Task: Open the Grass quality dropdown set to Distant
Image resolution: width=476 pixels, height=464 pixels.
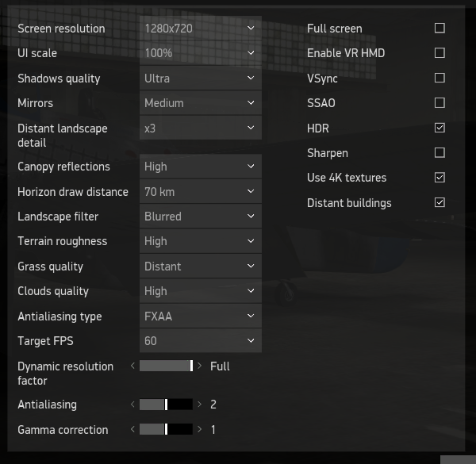Action: tap(201, 267)
